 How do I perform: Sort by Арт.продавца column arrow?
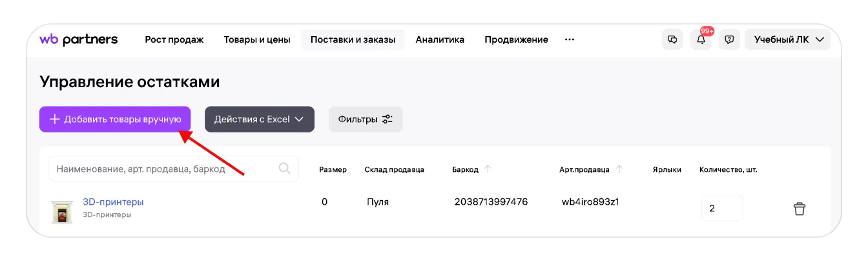click(619, 169)
